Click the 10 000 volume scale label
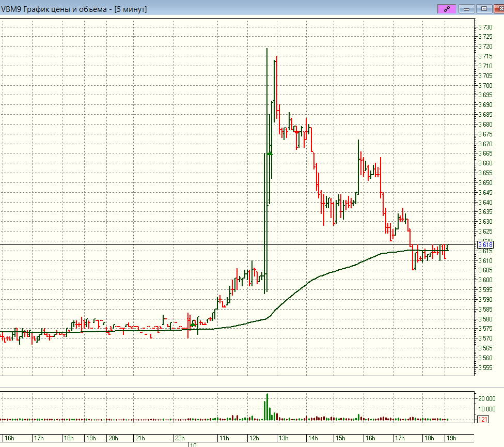The height and width of the screenshot is (447, 504). coord(487,409)
